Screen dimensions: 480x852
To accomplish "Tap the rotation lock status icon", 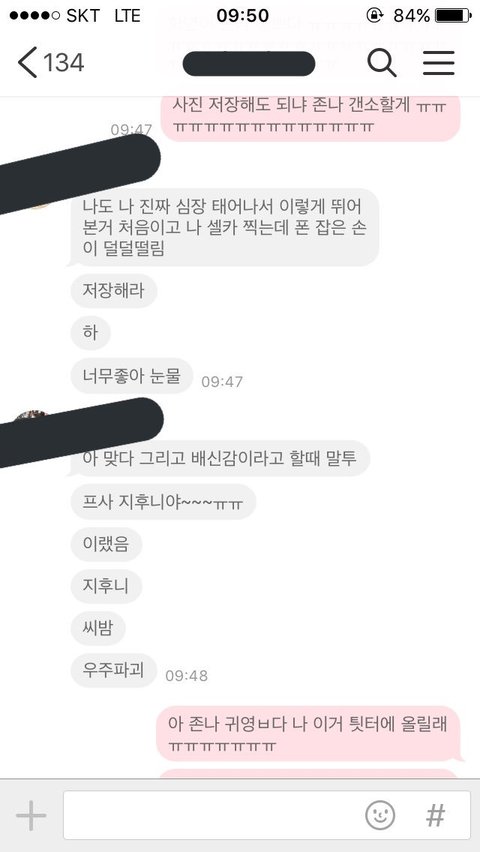I will coord(375,16).
